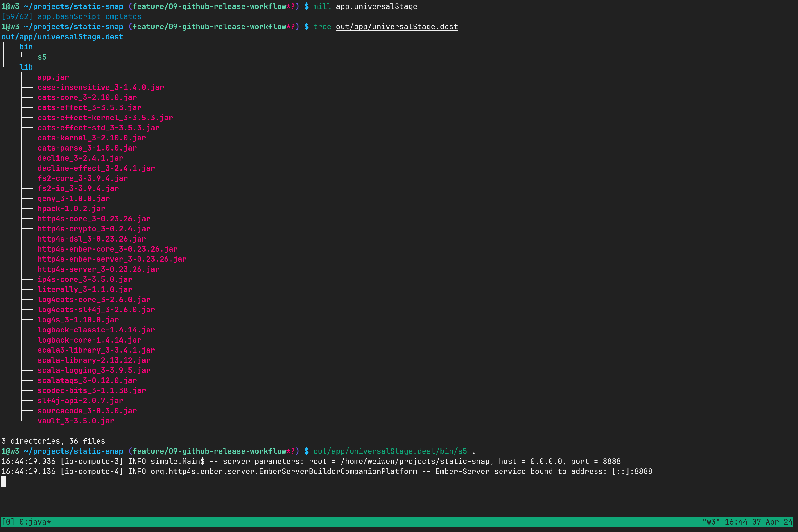
Task: Select log4s_3-1.10.0.jar entry
Action: (78, 320)
